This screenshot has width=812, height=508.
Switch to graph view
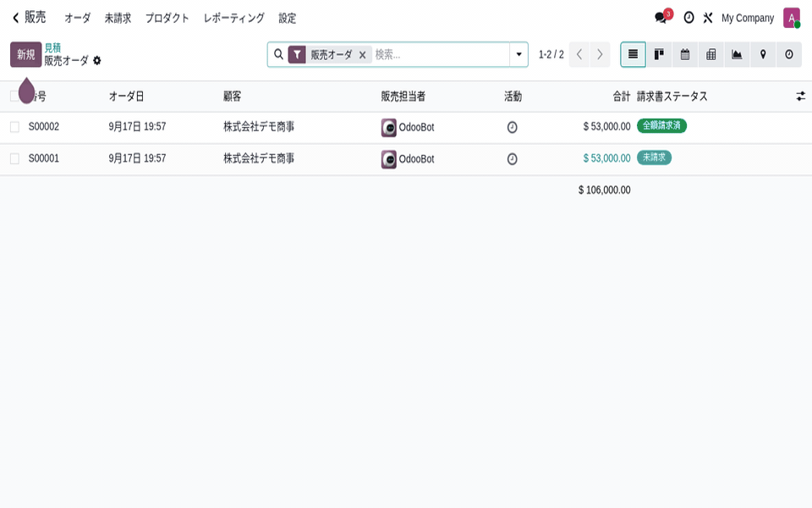click(x=737, y=54)
